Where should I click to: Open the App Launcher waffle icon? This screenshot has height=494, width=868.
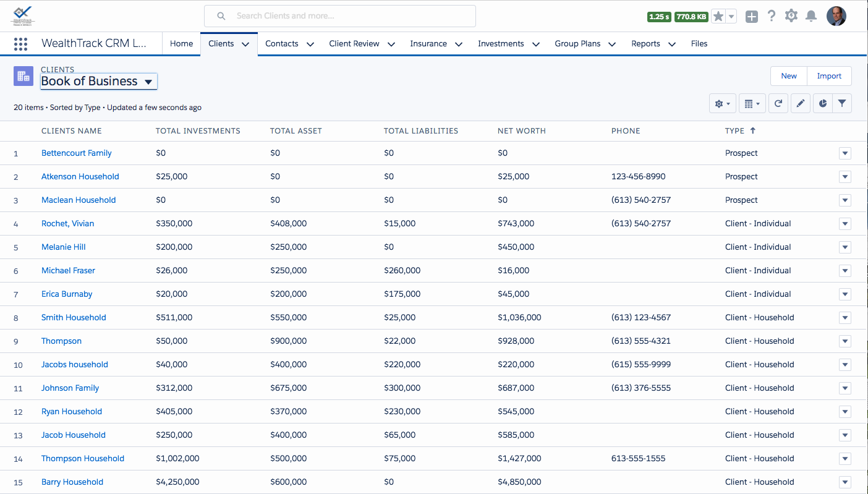(x=20, y=43)
